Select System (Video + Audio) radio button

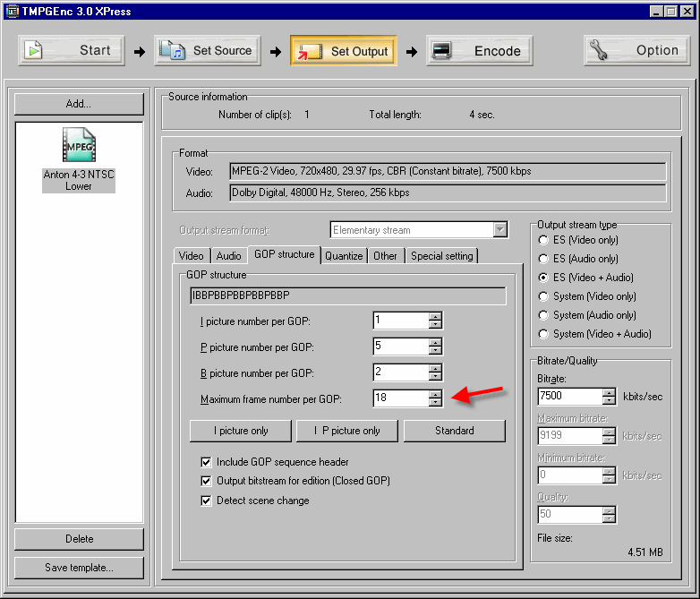tap(543, 334)
